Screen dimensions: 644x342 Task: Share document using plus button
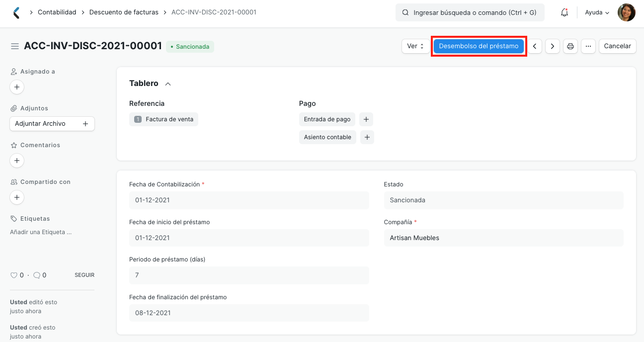[17, 197]
